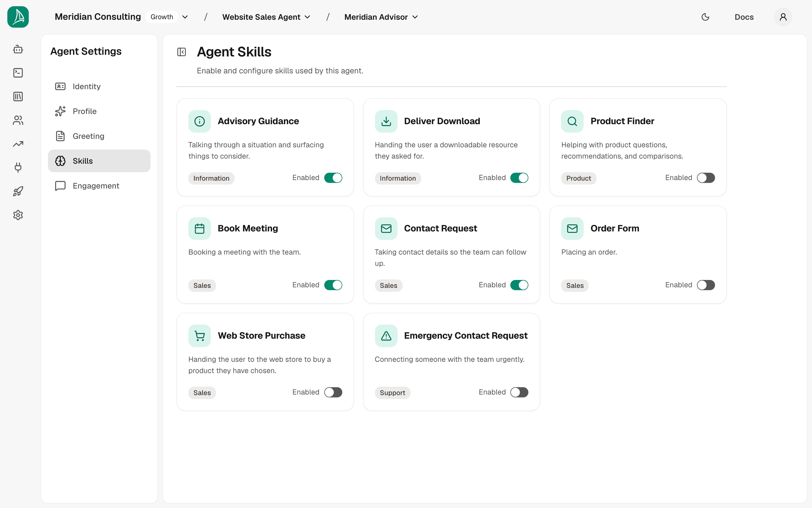
Task: Disable the Book Meeting skill toggle
Action: tap(333, 285)
